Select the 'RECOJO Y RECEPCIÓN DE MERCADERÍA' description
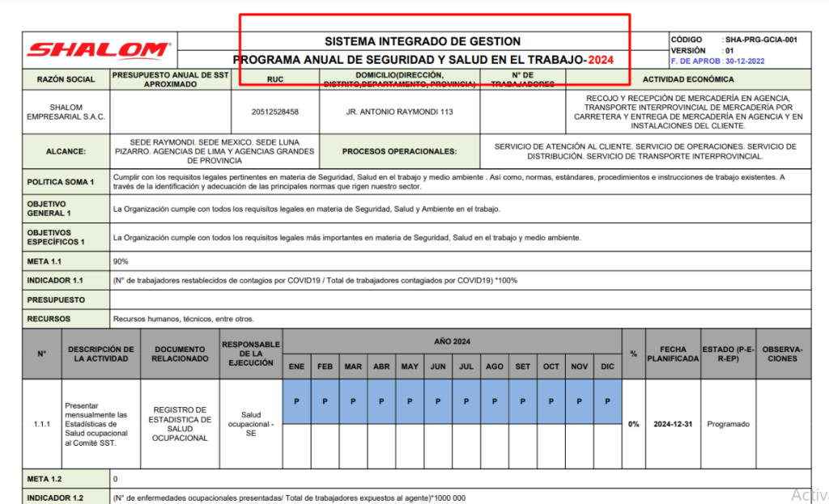Screen dimensions: 829x504 pyautogui.click(x=688, y=112)
